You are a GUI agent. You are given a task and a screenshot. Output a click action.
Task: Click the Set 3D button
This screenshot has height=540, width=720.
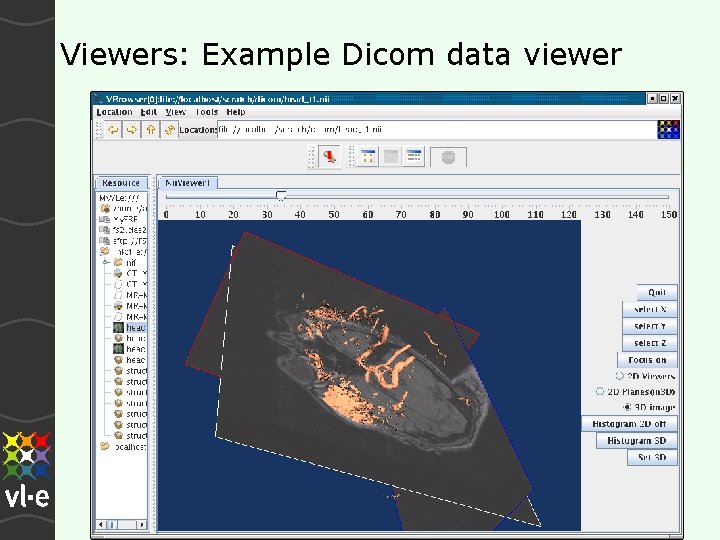pyautogui.click(x=652, y=457)
